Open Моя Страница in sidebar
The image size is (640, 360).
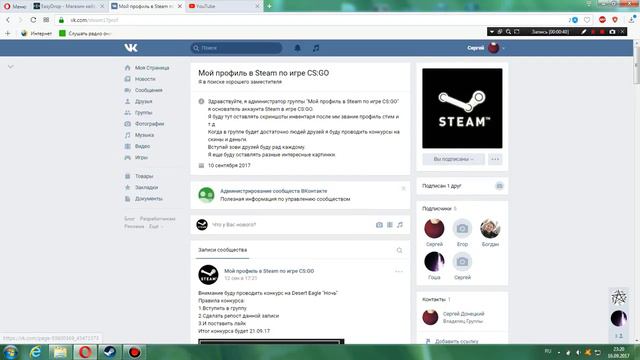click(147, 68)
